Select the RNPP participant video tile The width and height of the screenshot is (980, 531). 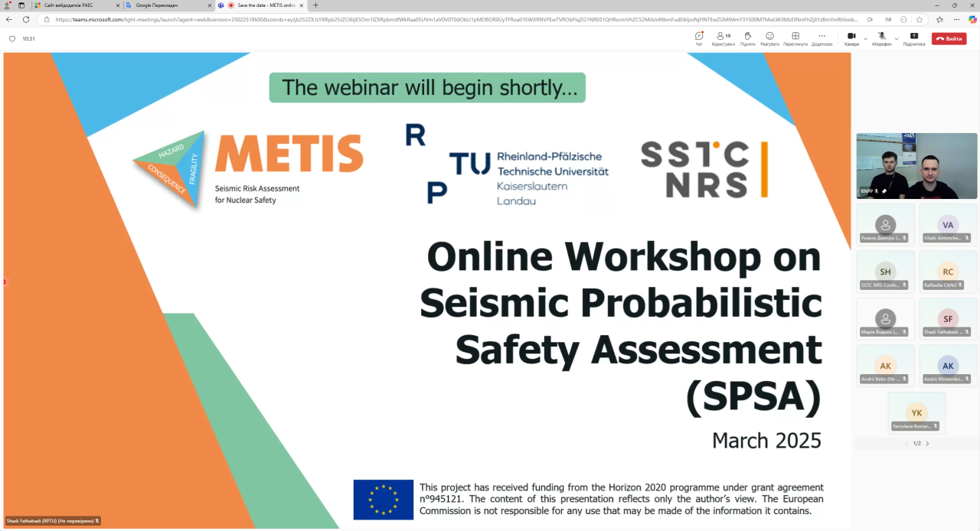(x=916, y=166)
